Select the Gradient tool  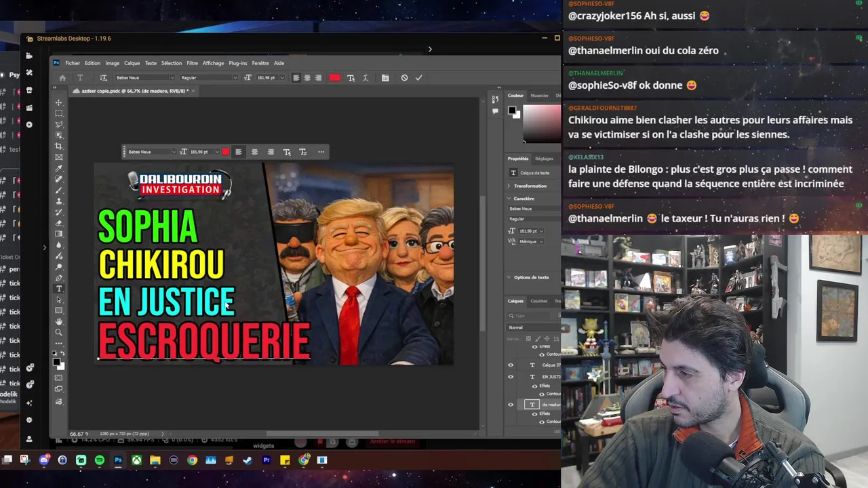click(59, 234)
